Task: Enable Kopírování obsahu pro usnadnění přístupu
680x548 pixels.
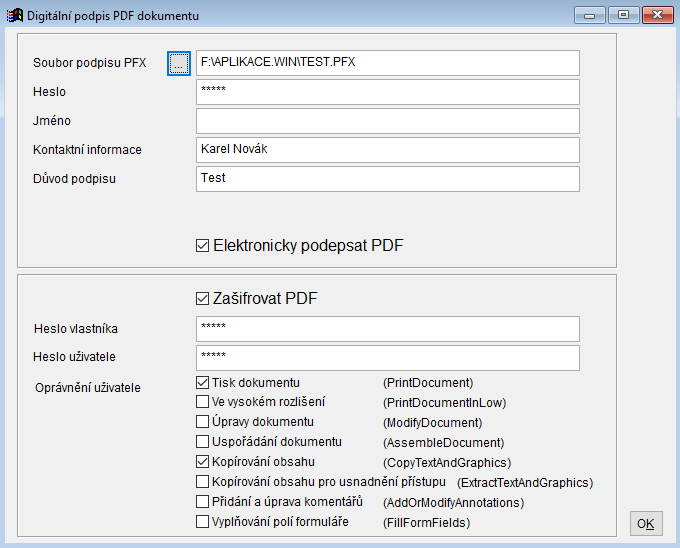Action: click(x=202, y=482)
